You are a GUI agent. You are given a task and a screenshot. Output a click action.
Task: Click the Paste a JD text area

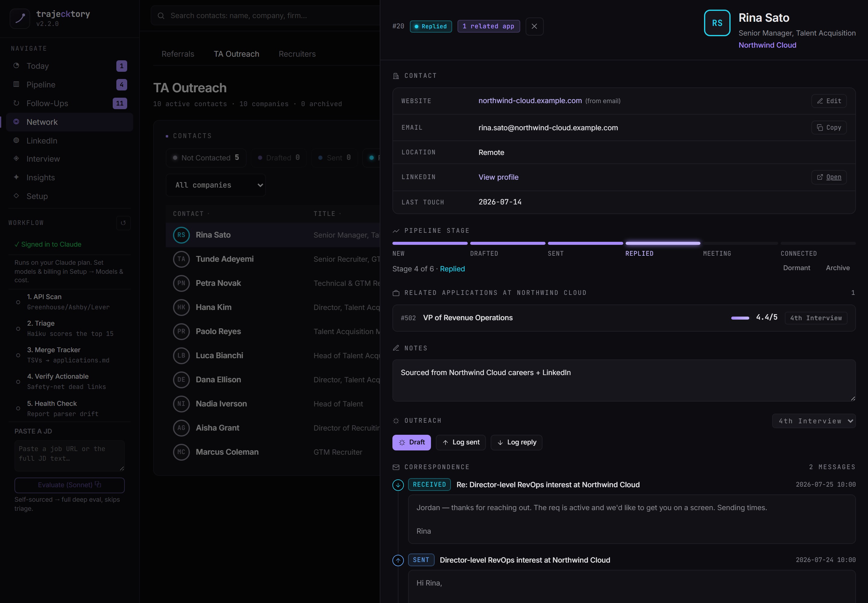coord(70,456)
